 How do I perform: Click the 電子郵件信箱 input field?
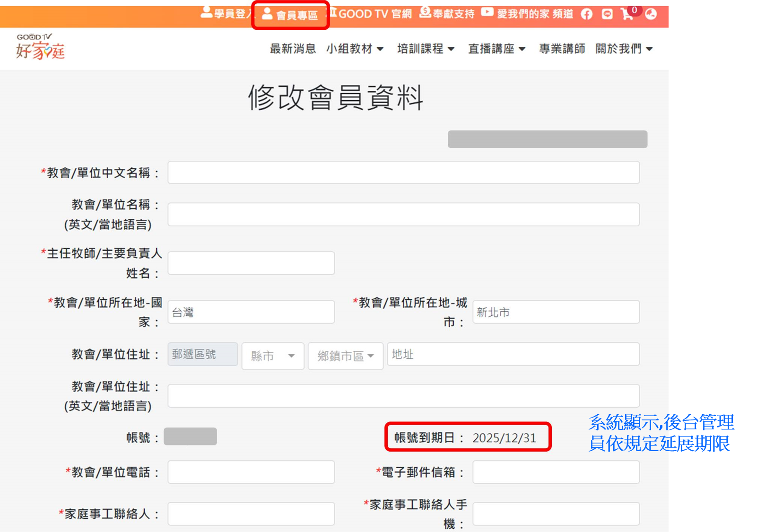click(x=556, y=472)
